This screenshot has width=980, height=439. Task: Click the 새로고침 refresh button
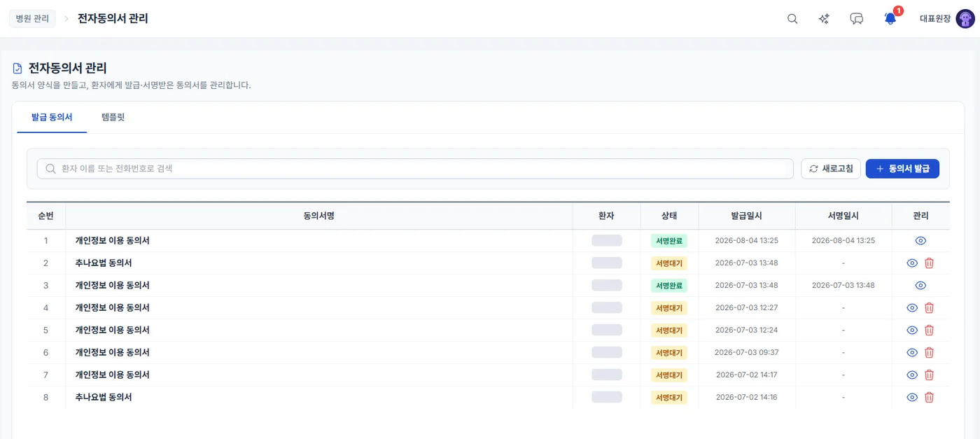tap(831, 169)
